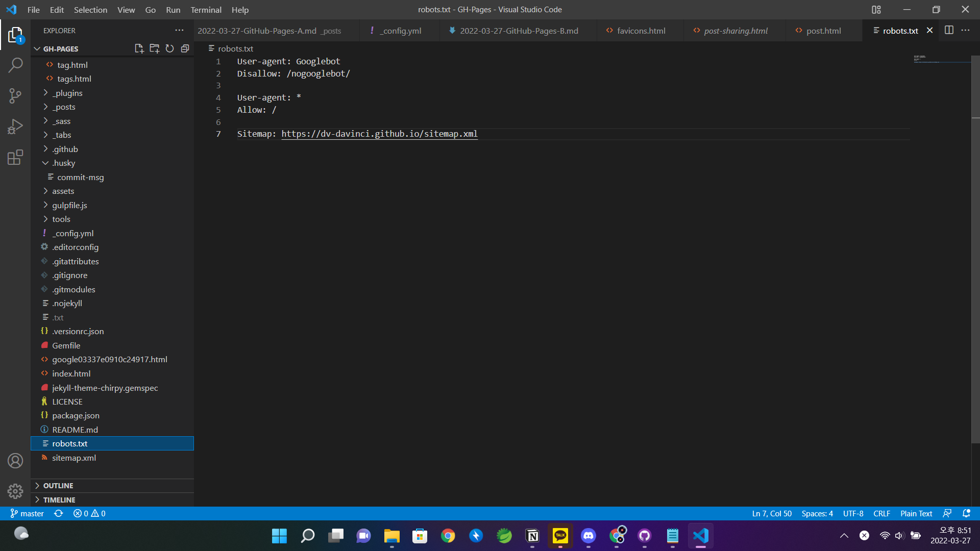Screen dimensions: 980x551
Task: Open the Search view in activity bar
Action: tap(15, 65)
